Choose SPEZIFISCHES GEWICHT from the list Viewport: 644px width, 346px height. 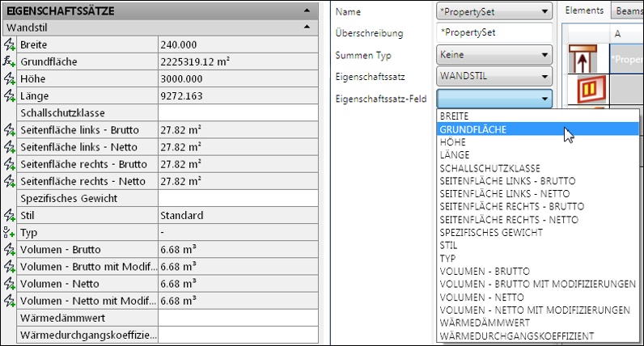coord(538,232)
